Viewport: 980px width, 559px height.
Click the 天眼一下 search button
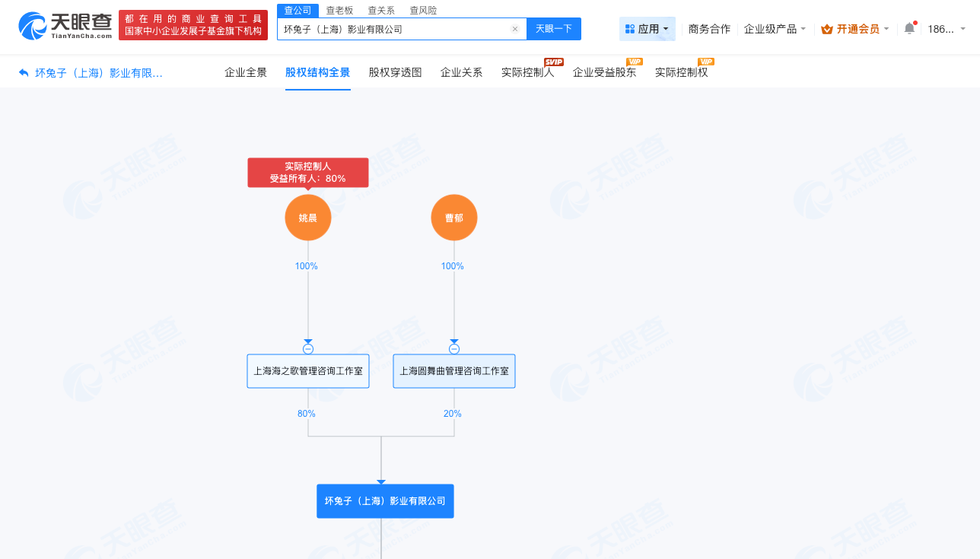coord(554,28)
